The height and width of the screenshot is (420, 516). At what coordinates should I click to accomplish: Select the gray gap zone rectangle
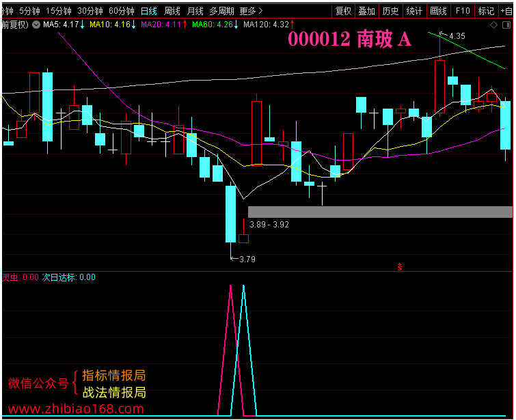tap(380, 212)
